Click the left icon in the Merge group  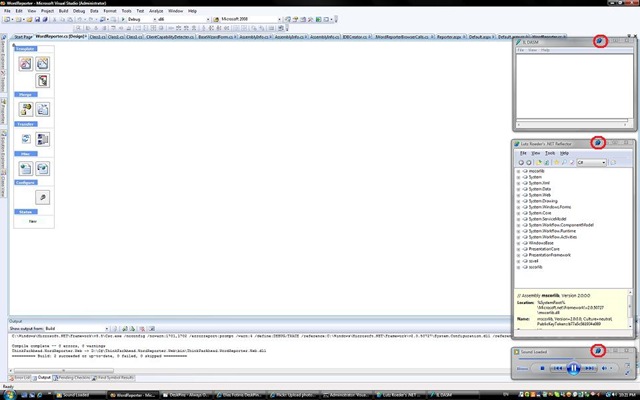click(x=26, y=109)
